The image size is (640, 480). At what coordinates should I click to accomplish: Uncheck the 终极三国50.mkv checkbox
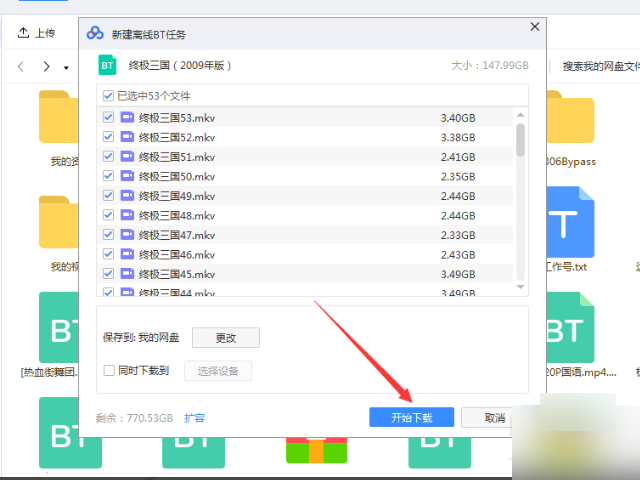click(x=108, y=176)
